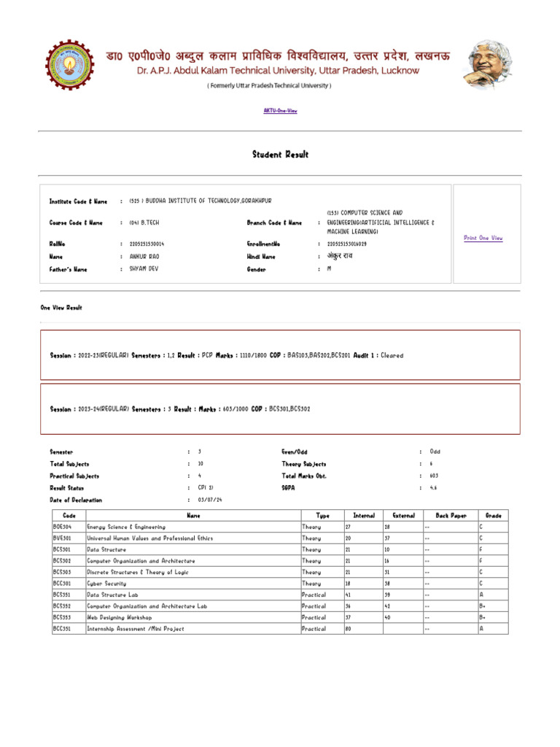Select the Student Result heading
Image resolution: width=560 pixels, height=747 pixels.
coord(280,155)
